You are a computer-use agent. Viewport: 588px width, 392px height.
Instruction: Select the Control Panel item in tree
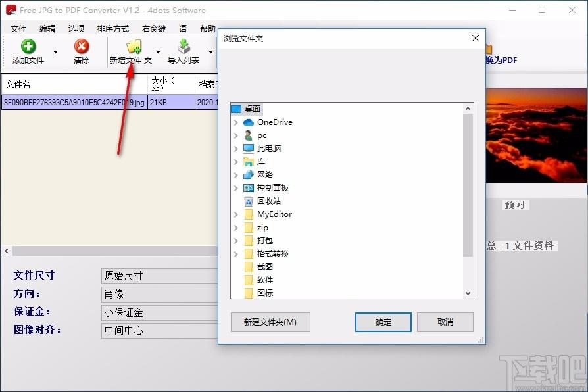(x=272, y=188)
